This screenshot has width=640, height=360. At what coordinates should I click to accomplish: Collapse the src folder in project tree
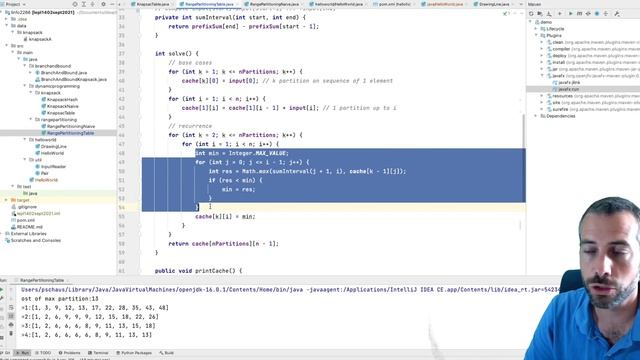coord(7,46)
